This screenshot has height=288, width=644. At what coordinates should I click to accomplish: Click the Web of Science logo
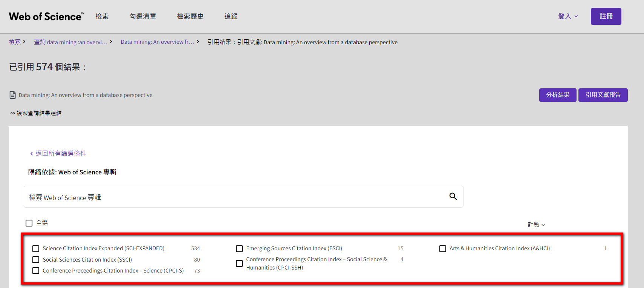(46, 17)
